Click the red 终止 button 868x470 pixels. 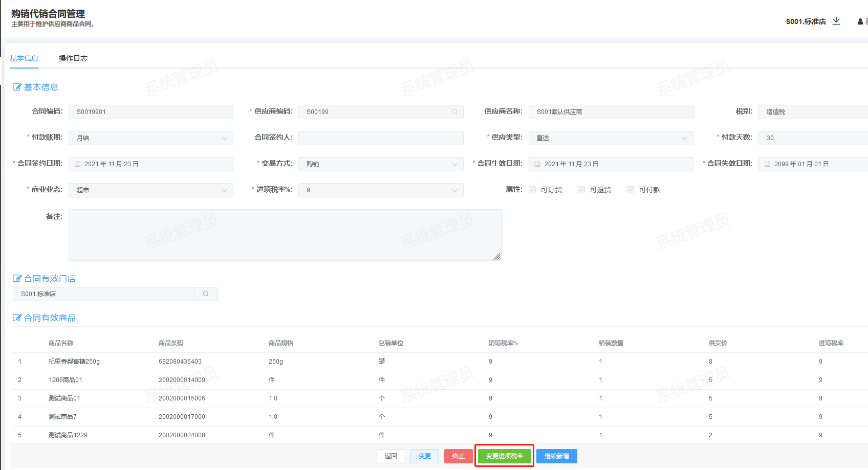point(458,456)
